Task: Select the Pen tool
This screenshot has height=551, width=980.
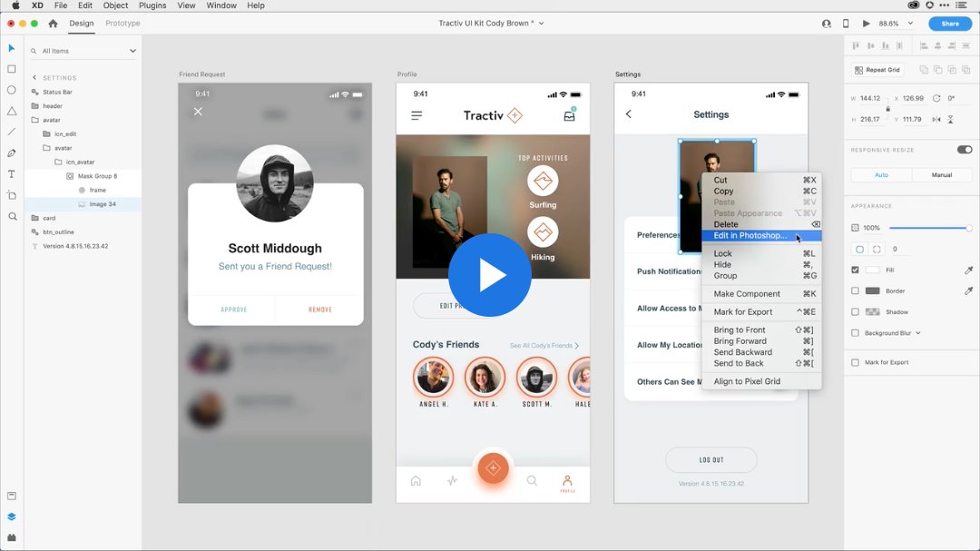Action: (11, 153)
